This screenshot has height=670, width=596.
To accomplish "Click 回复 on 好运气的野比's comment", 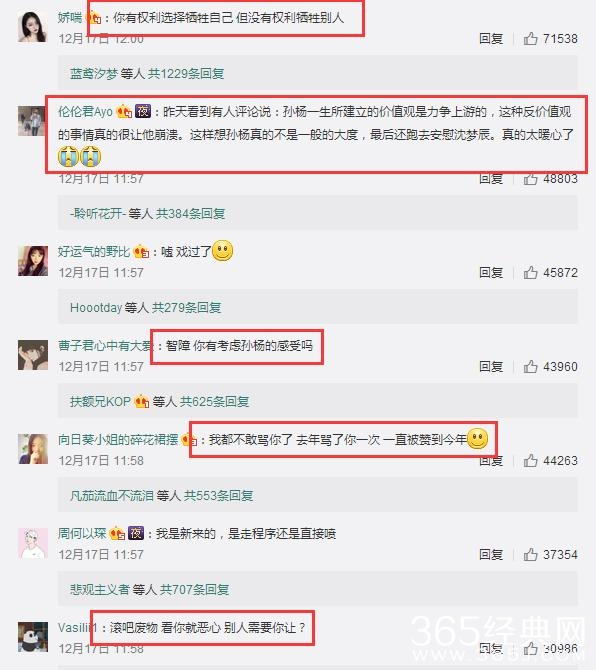I will click(x=491, y=272).
